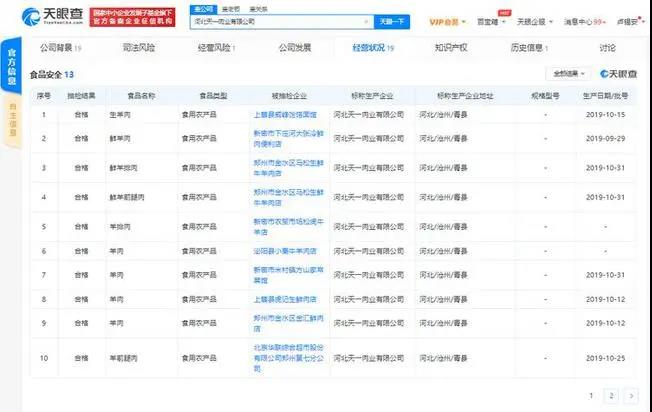Go to page 2 of results

pos(609,394)
